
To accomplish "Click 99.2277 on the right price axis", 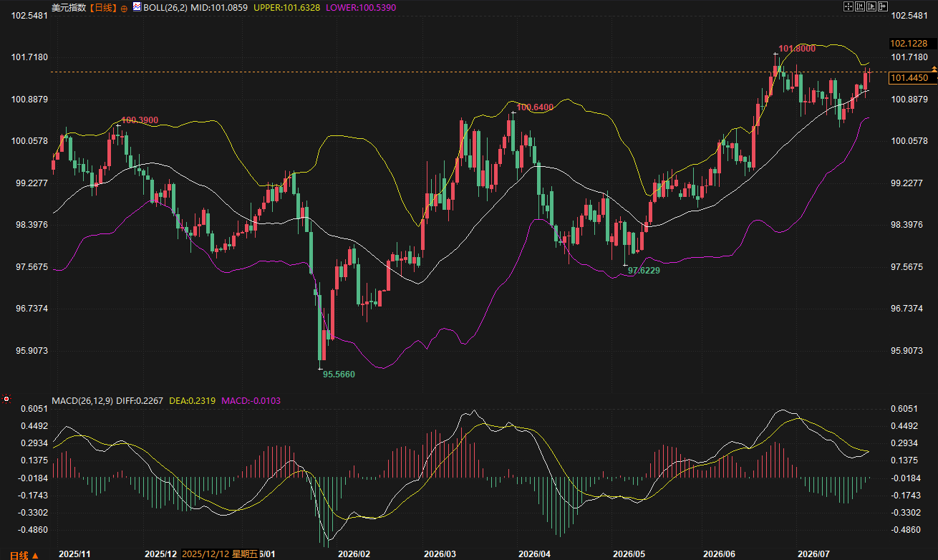I will pos(906,183).
